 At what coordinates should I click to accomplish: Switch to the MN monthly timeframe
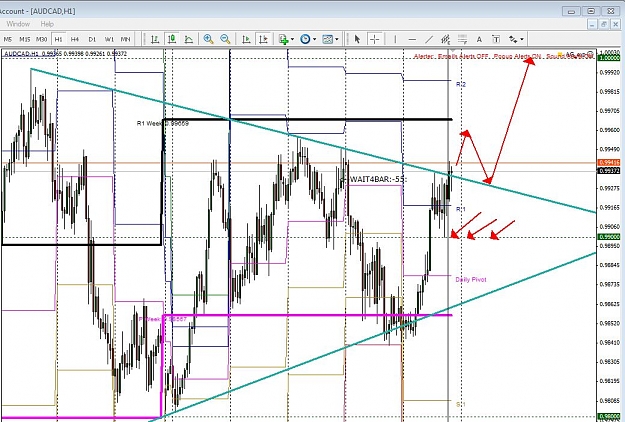(126, 39)
